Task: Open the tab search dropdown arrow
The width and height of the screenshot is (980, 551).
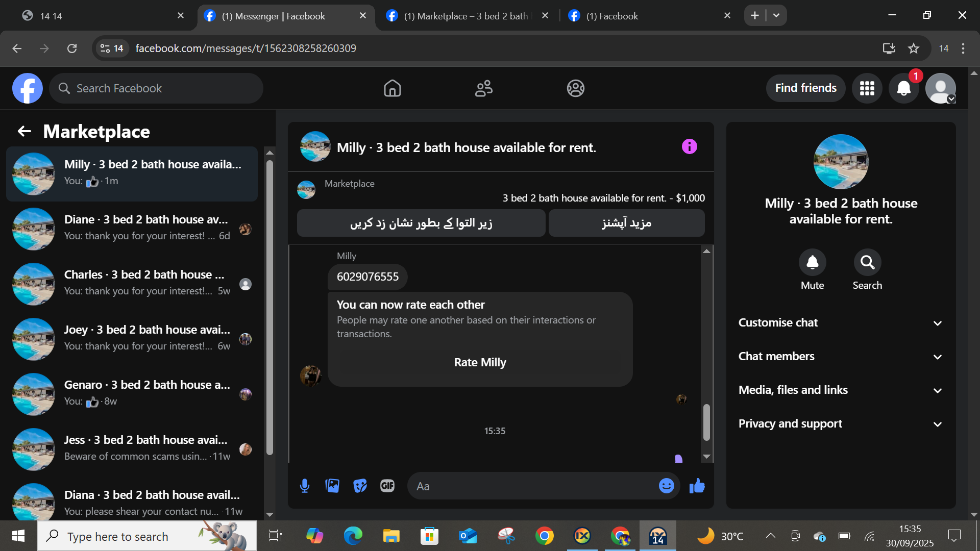Action: click(776, 16)
